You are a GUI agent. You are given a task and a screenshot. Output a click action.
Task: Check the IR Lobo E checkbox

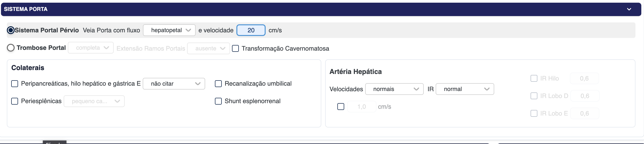click(534, 114)
